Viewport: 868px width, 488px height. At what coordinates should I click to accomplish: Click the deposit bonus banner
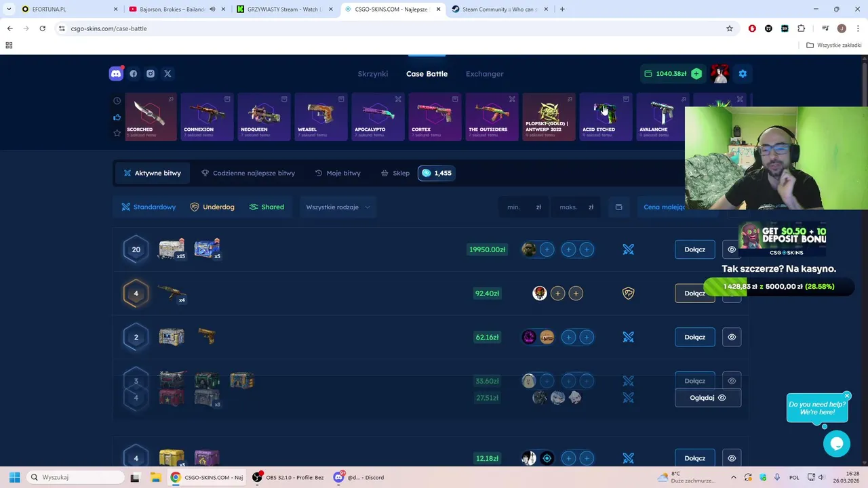(x=782, y=239)
